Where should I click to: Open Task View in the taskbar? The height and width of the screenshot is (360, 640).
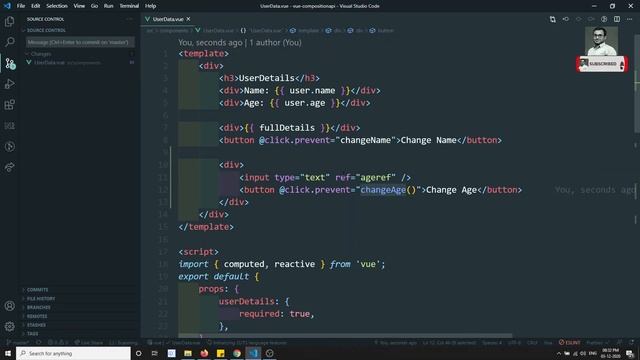155,353
